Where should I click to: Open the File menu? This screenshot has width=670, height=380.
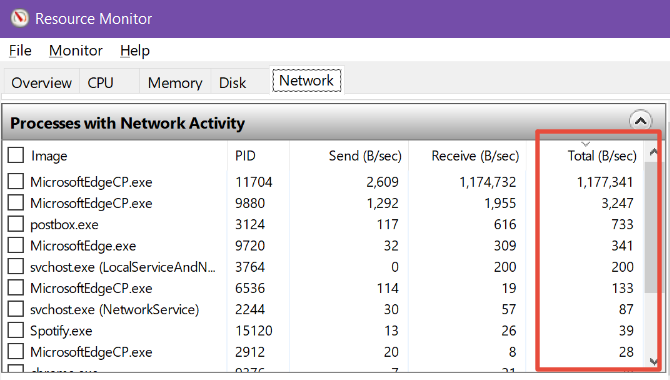point(20,50)
